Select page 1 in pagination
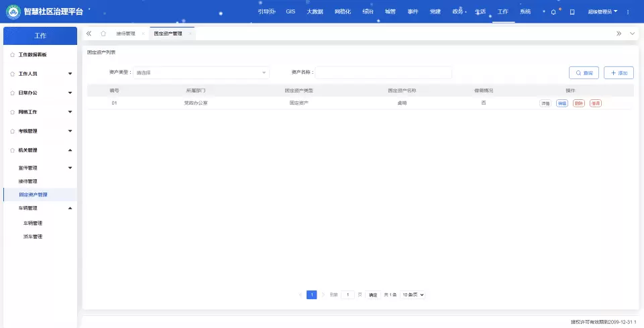Viewport: 644px width, 328px height. point(312,294)
